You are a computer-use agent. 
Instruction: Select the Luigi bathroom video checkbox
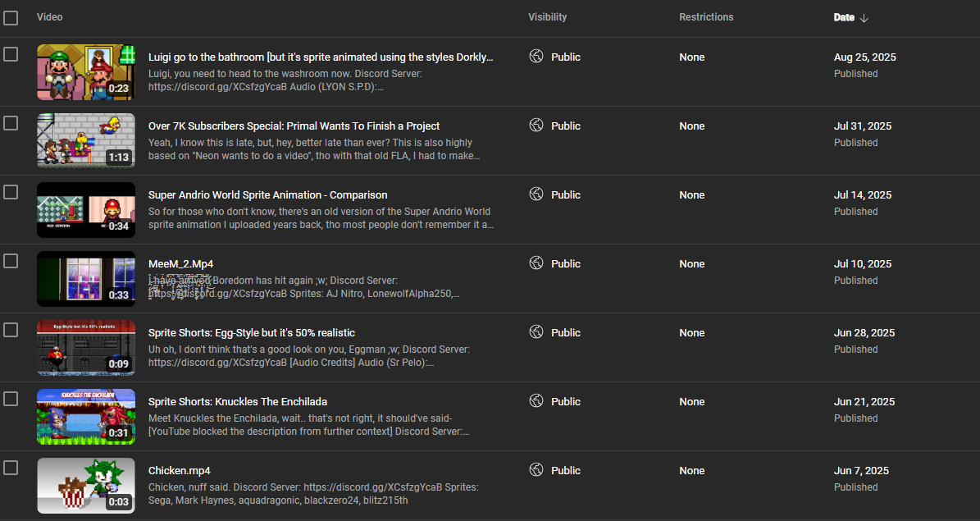tap(11, 54)
